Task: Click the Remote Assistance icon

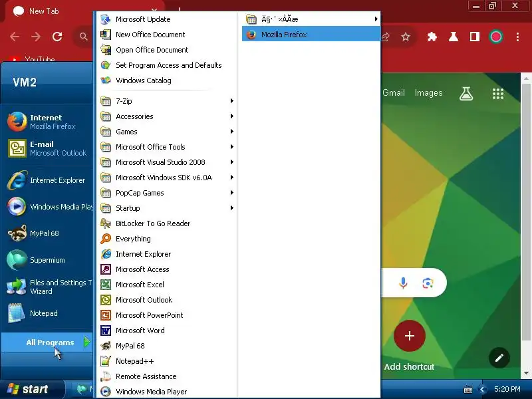Action: [106, 376]
